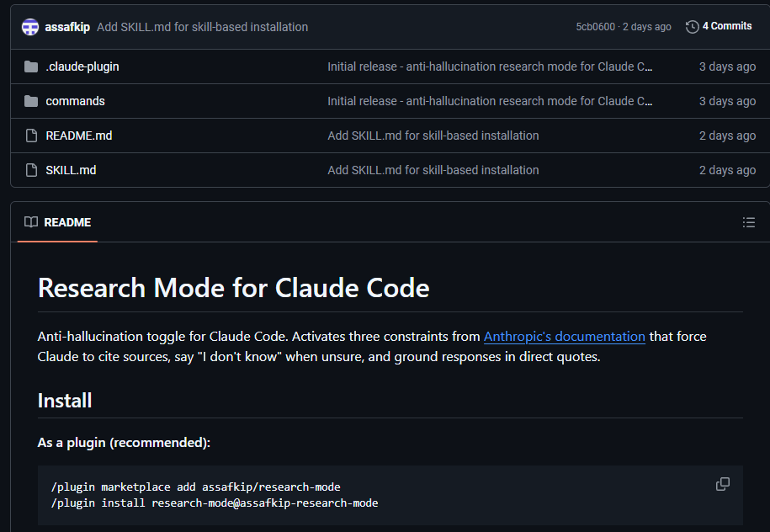The height and width of the screenshot is (532, 770).
Task: Open the README.md file
Action: point(79,136)
